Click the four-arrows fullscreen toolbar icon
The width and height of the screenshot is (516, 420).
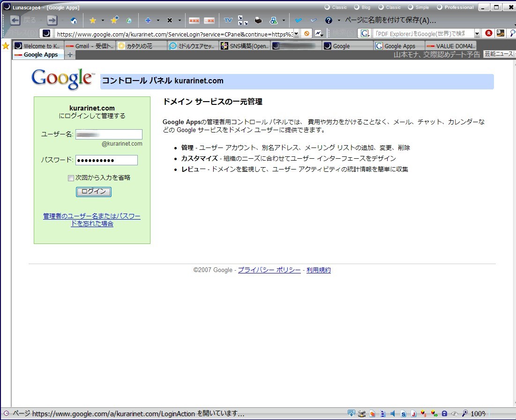(x=243, y=21)
